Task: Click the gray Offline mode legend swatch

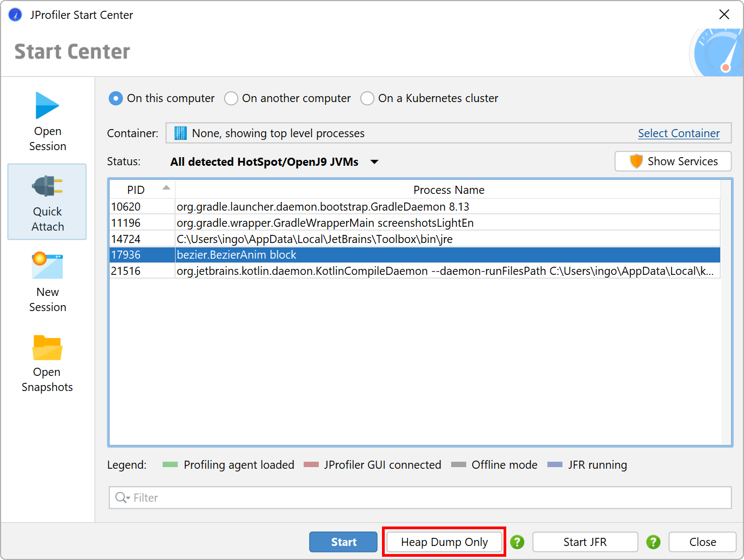Action: tap(459, 464)
